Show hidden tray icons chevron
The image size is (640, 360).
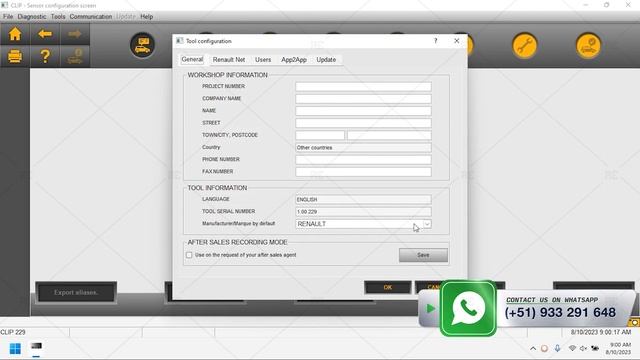click(x=533, y=349)
